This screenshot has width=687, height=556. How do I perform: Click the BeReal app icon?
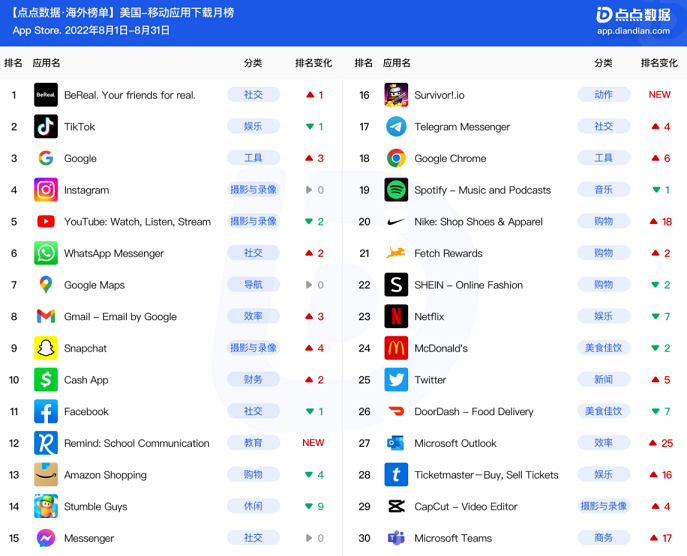tap(46, 95)
